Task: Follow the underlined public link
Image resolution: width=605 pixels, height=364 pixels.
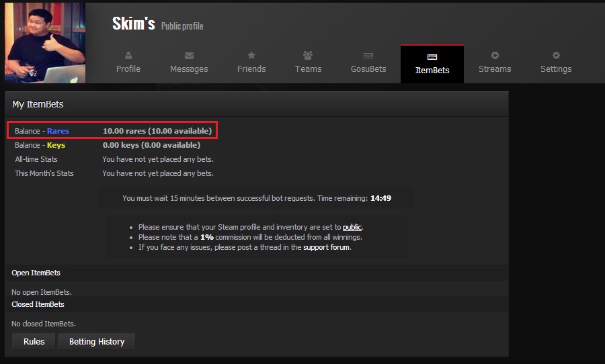Action: (352, 228)
